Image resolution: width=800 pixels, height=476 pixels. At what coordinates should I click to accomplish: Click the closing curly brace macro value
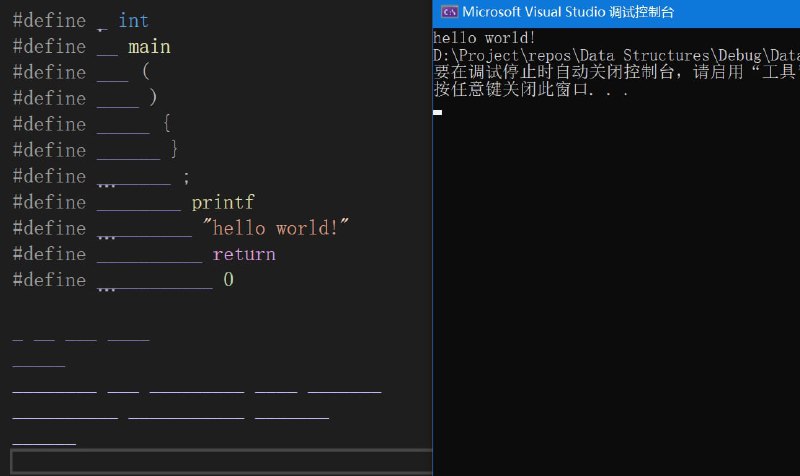coord(174,149)
